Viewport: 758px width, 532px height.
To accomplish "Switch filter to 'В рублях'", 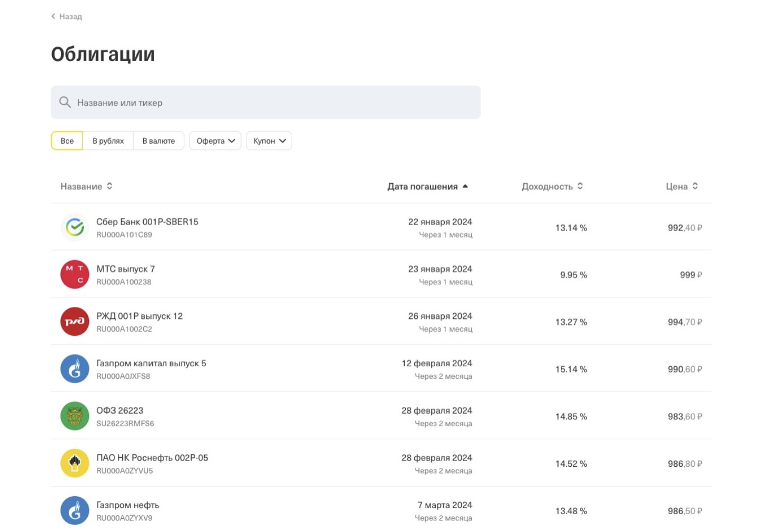I will pos(108,141).
